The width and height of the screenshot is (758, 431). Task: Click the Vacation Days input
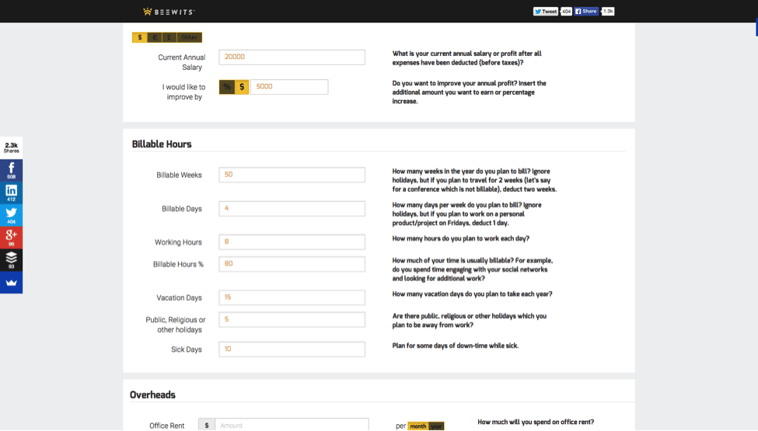[292, 298]
